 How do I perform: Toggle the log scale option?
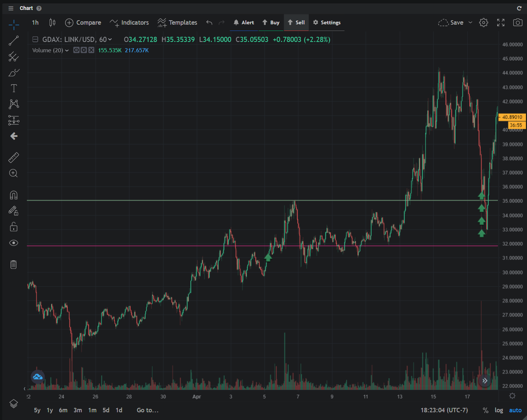pos(499,410)
